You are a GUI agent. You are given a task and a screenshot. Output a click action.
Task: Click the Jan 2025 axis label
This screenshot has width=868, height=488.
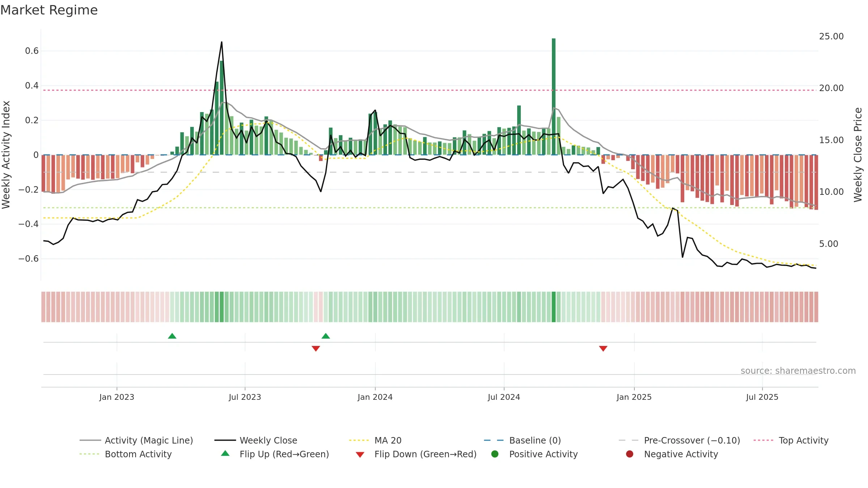634,397
